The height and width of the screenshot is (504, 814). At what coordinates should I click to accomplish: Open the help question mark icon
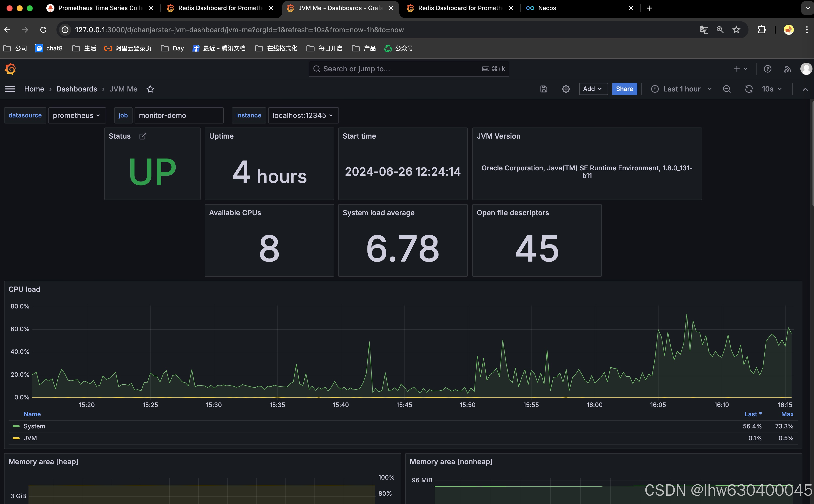point(767,69)
